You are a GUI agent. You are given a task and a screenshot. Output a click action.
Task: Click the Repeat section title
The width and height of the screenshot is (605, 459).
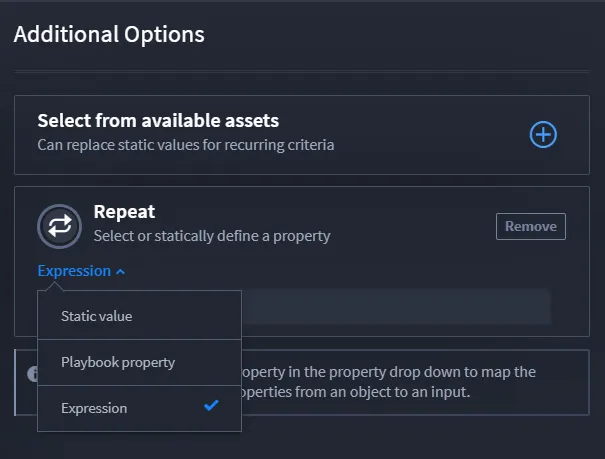124,211
